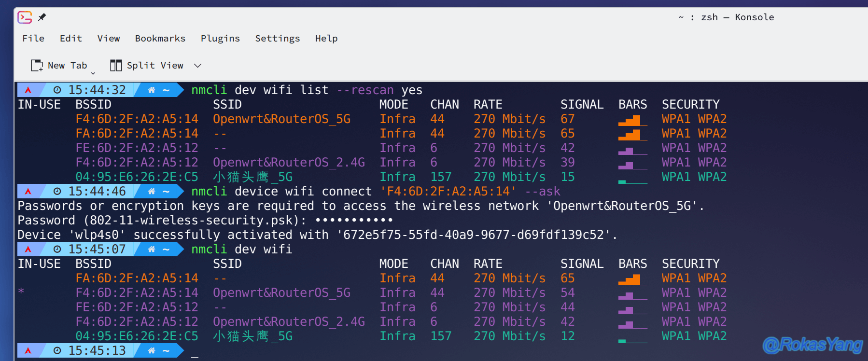Image resolution: width=868 pixels, height=361 pixels.
Task: Click channel 157 in first list
Action: point(441,177)
